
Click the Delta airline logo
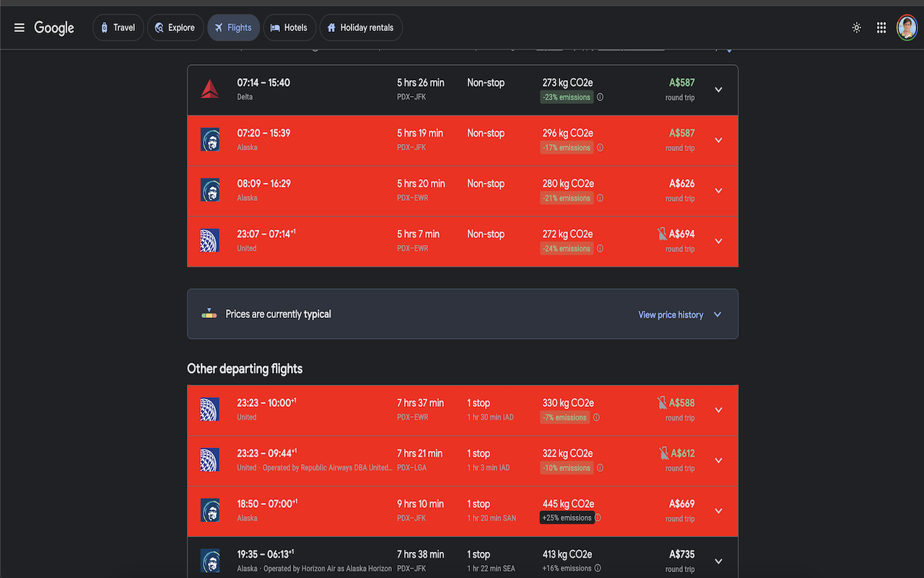coord(210,89)
